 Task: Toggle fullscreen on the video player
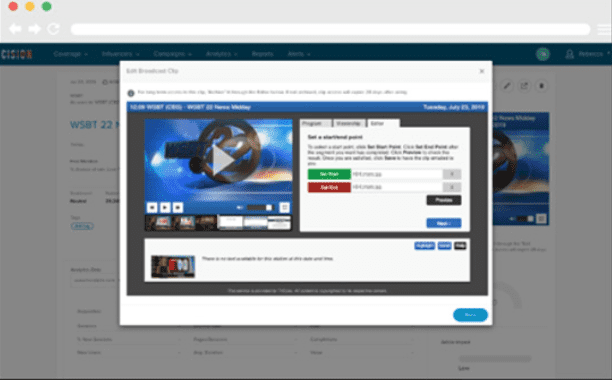click(x=285, y=208)
